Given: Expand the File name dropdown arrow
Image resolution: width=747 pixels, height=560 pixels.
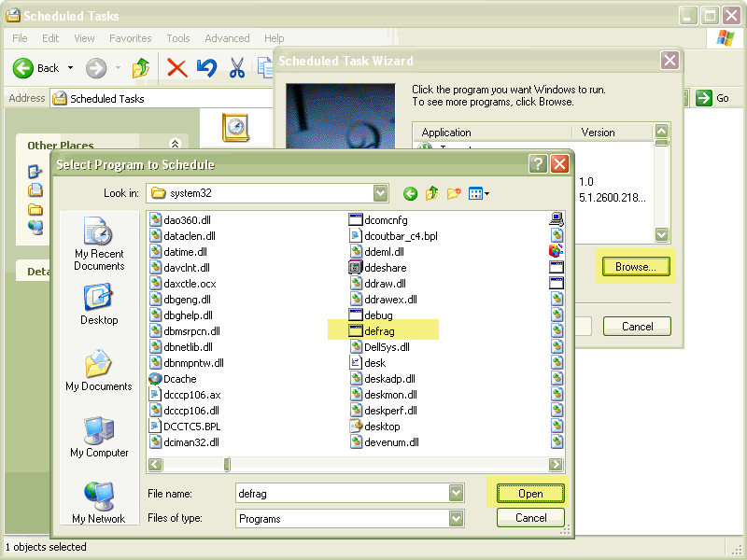Looking at the screenshot, I should pyautogui.click(x=456, y=494).
